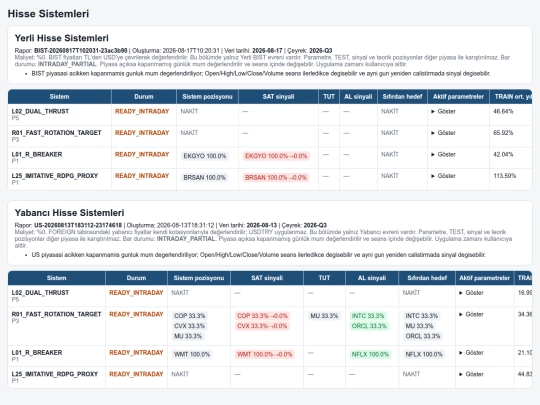Select EKGYO 100.0% position badge
540x405 pixels.
tap(205, 156)
